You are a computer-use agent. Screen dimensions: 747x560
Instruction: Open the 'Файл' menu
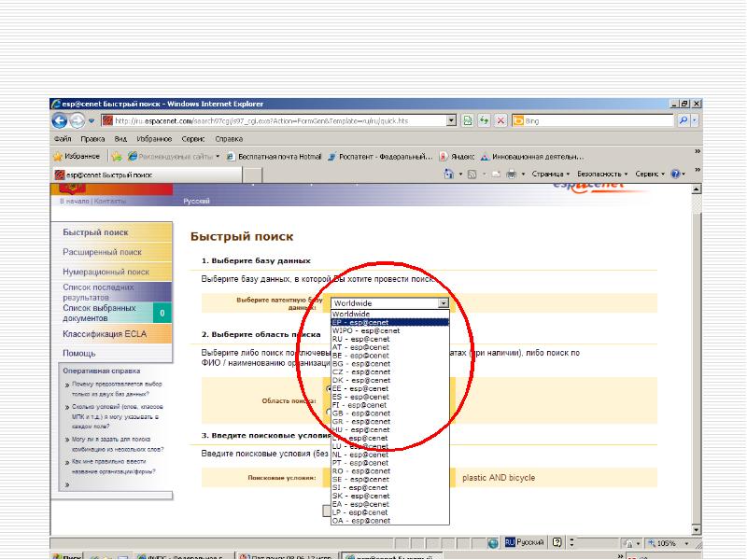click(62, 139)
